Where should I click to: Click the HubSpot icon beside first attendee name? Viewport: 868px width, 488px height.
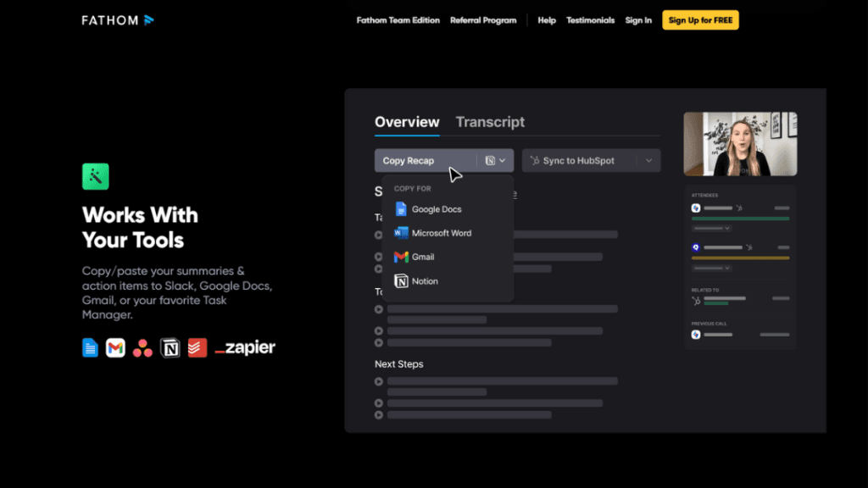point(739,208)
